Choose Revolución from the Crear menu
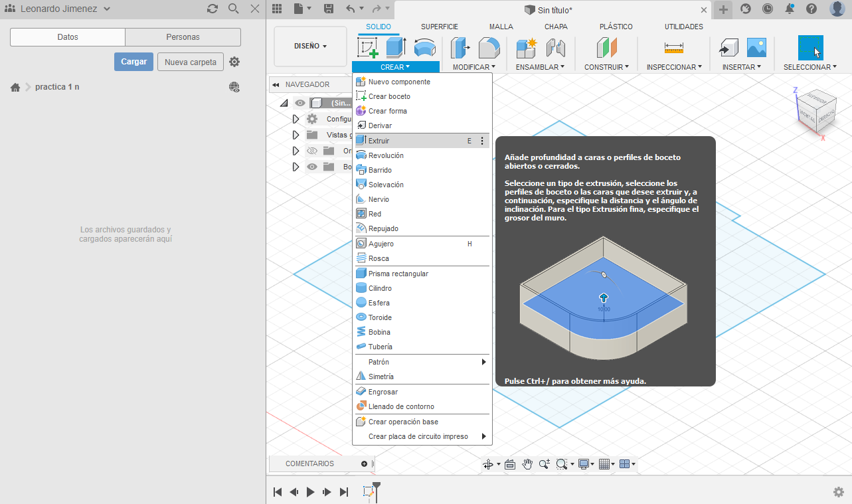Image resolution: width=852 pixels, height=504 pixels. [x=386, y=155]
